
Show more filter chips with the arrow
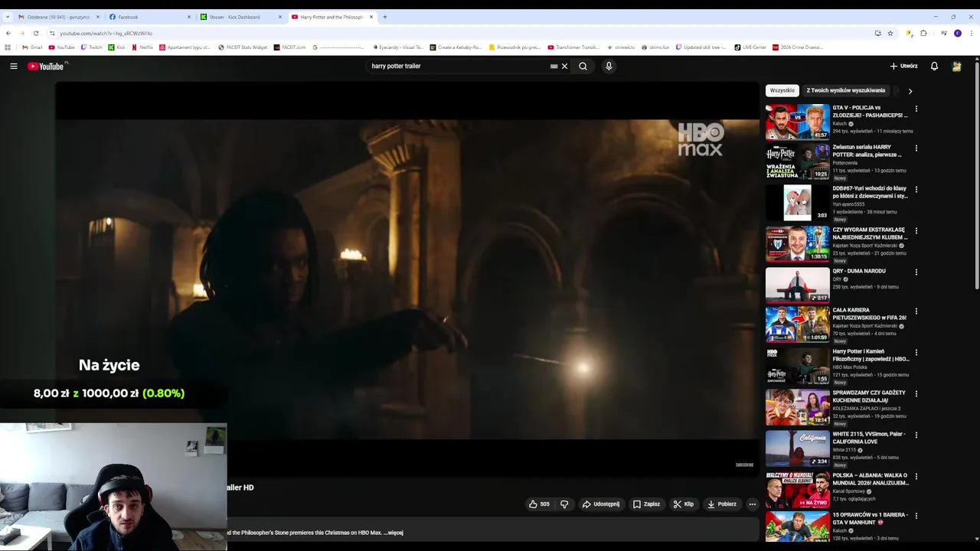[910, 91]
